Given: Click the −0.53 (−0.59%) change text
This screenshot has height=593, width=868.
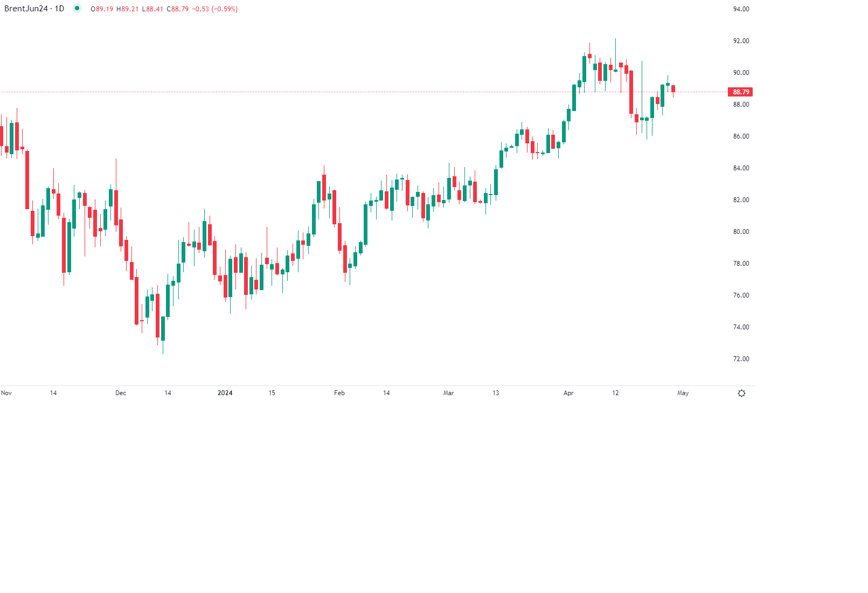Looking at the screenshot, I should (216, 9).
